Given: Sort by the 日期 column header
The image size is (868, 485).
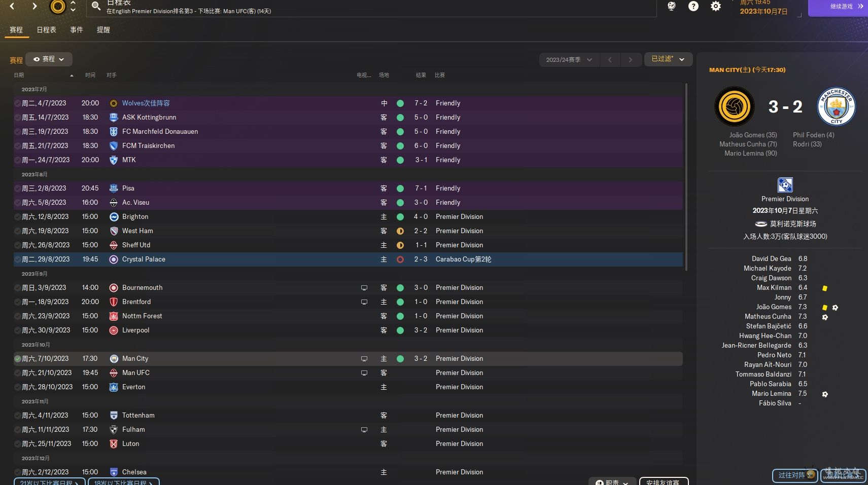Looking at the screenshot, I should click(x=19, y=75).
